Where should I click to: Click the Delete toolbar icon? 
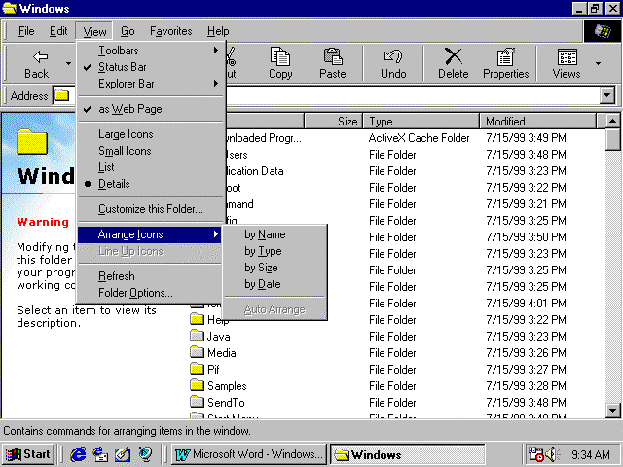tap(452, 64)
